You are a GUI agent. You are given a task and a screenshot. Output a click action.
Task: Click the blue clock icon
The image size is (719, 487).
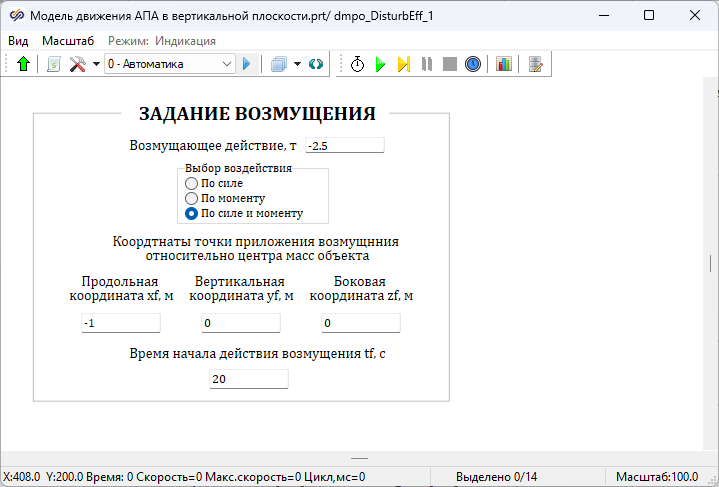[473, 64]
